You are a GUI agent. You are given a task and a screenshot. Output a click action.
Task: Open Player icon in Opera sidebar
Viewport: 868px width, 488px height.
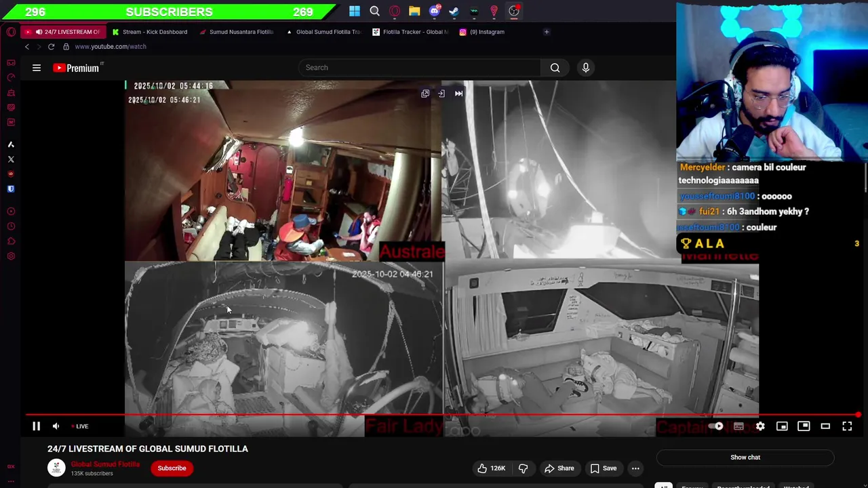[x=11, y=211]
